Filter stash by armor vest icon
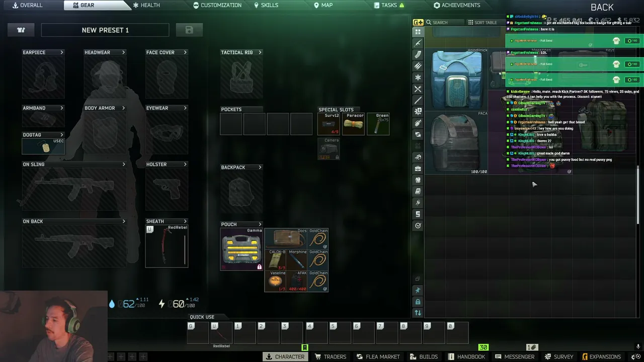The height and width of the screenshot is (362, 644). click(418, 180)
